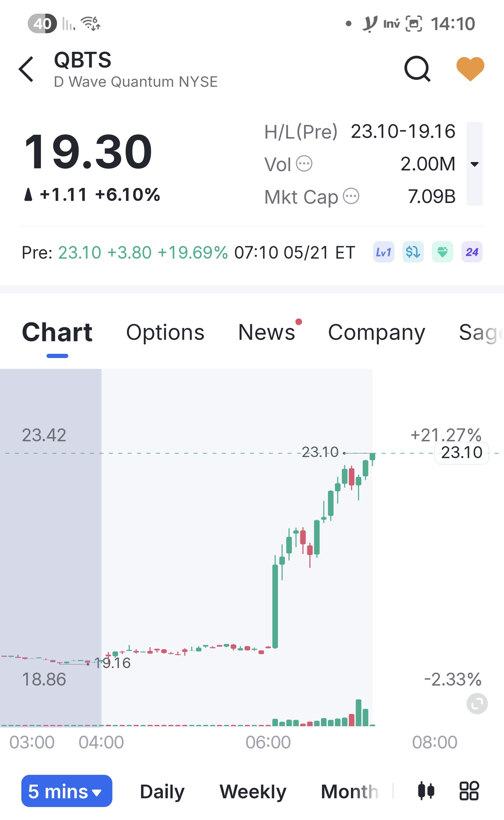This screenshot has height=820, width=504.
Task: Open info dots next to Vol
Action: coord(304,163)
